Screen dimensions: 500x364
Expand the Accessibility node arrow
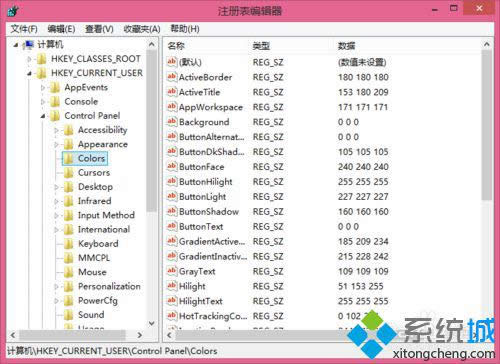pyautogui.click(x=56, y=130)
